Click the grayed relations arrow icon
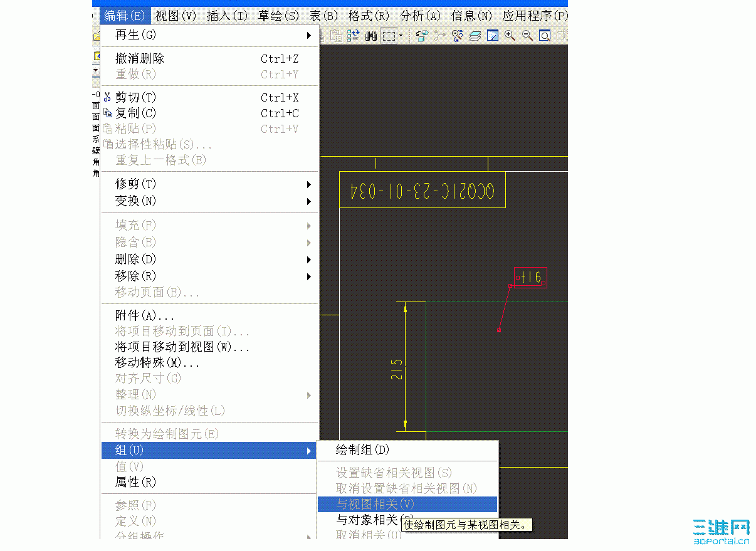Viewport: 756px width, 551px height. coord(439,36)
